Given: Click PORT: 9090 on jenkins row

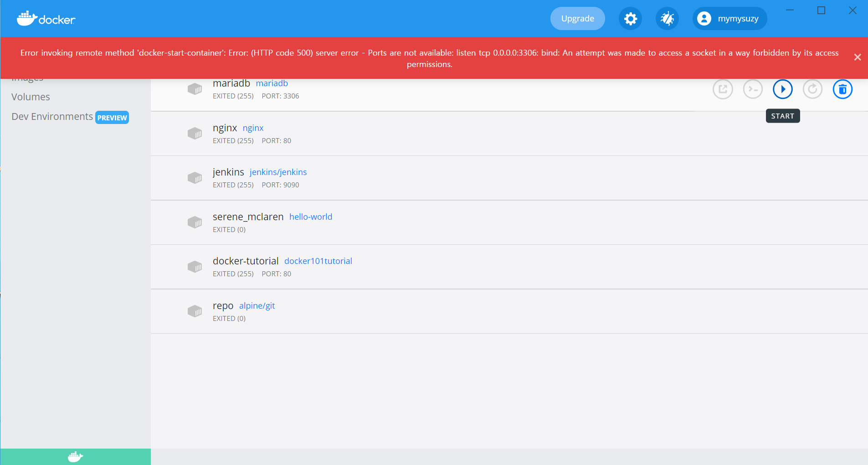Looking at the screenshot, I should [x=280, y=185].
